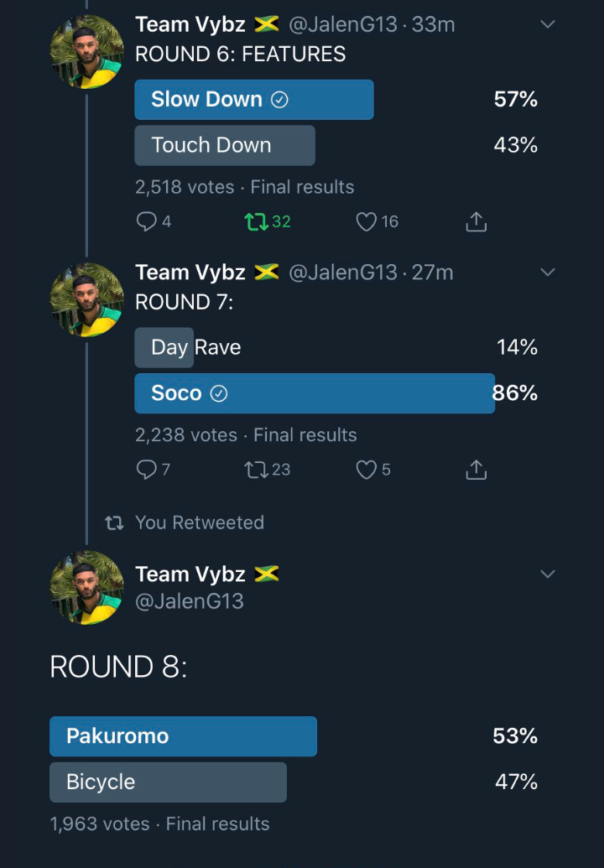Open @JalenG13 handle on Round 8 tweet
Image resolution: width=604 pixels, height=868 pixels.
190,600
